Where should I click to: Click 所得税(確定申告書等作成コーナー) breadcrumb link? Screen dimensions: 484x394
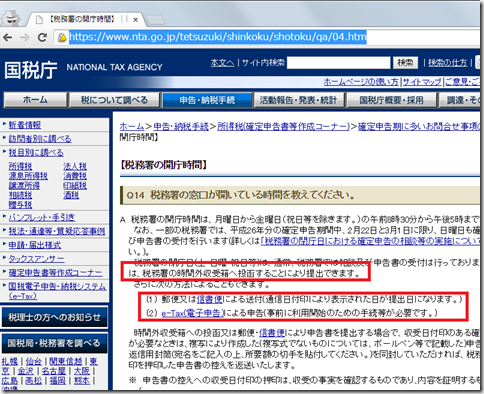pyautogui.click(x=284, y=127)
